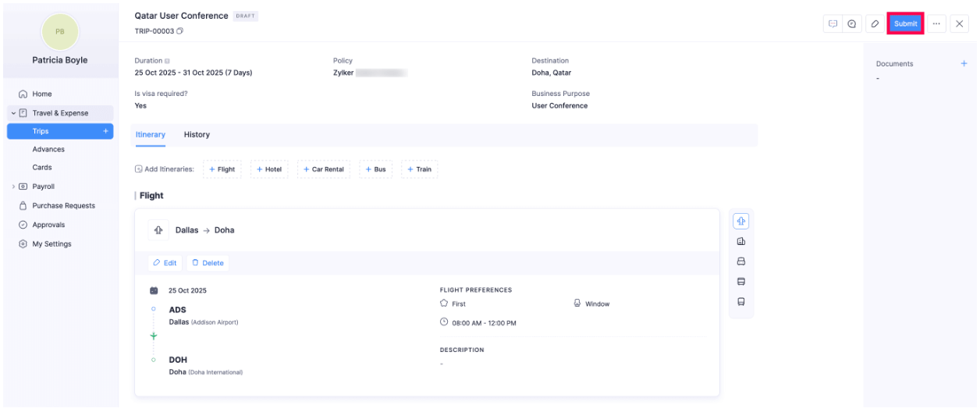Click the train icon in vertical strip
Viewport: 980px width, 412px height.
[740, 302]
